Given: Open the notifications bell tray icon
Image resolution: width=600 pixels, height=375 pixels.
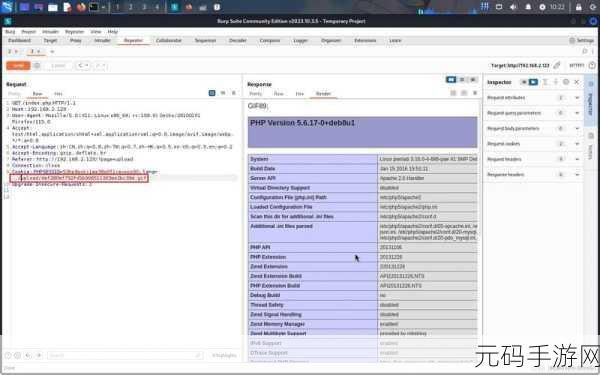Looking at the screenshot, I should 528,7.
